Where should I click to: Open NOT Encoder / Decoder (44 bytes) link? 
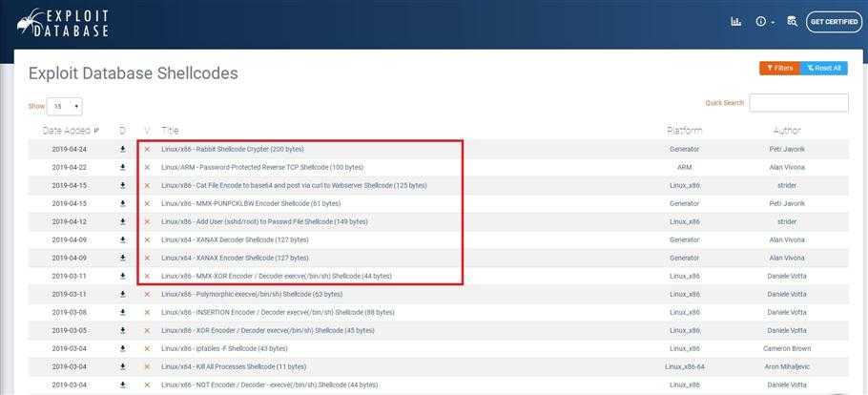pos(270,384)
